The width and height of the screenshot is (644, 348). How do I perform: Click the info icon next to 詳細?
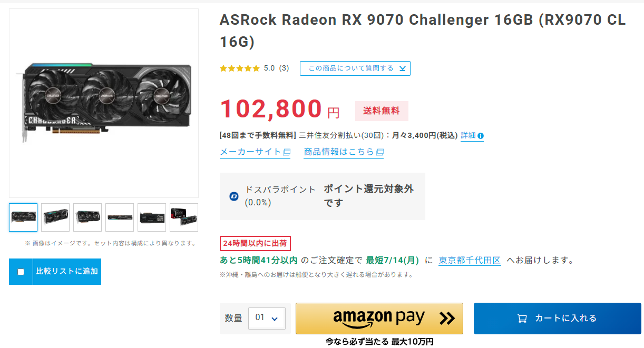pyautogui.click(x=481, y=136)
